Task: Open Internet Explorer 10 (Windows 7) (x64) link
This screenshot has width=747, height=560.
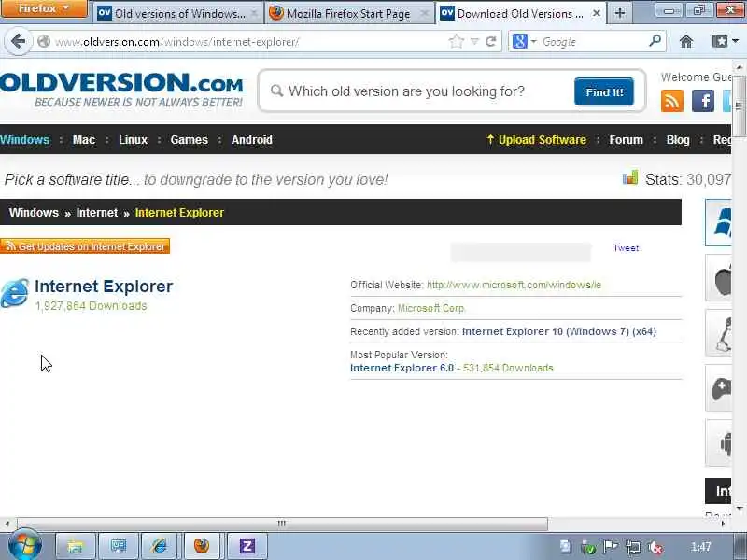Action: click(558, 331)
